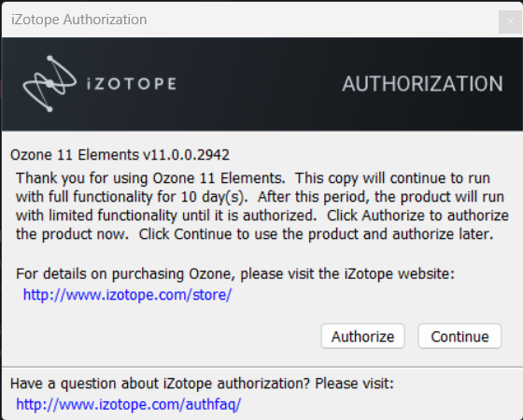The width and height of the screenshot is (523, 420).
Task: Click the 'Have a question about iZotope' text
Action: [202, 384]
